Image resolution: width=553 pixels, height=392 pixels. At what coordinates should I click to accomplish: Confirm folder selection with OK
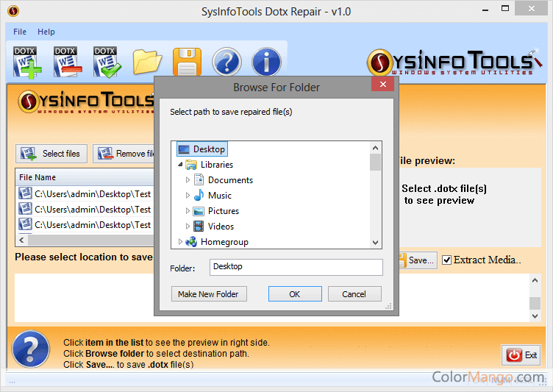295,294
